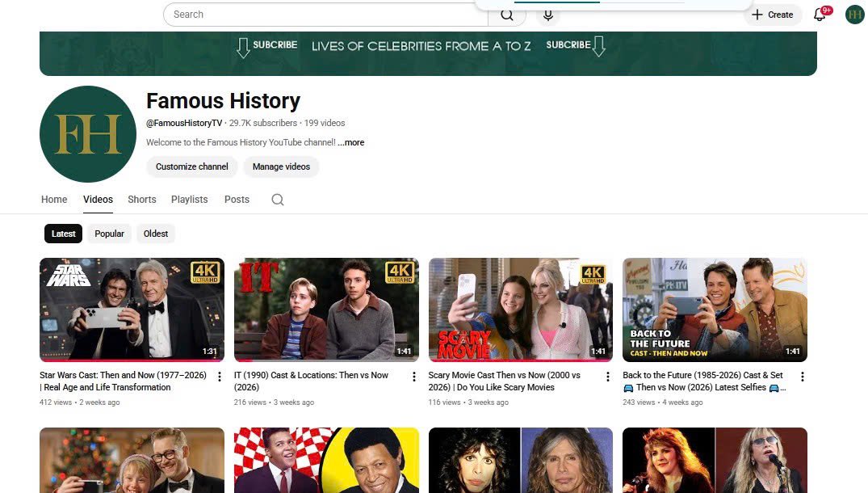
Task: Search within channel magnifier icon
Action: [x=278, y=200]
